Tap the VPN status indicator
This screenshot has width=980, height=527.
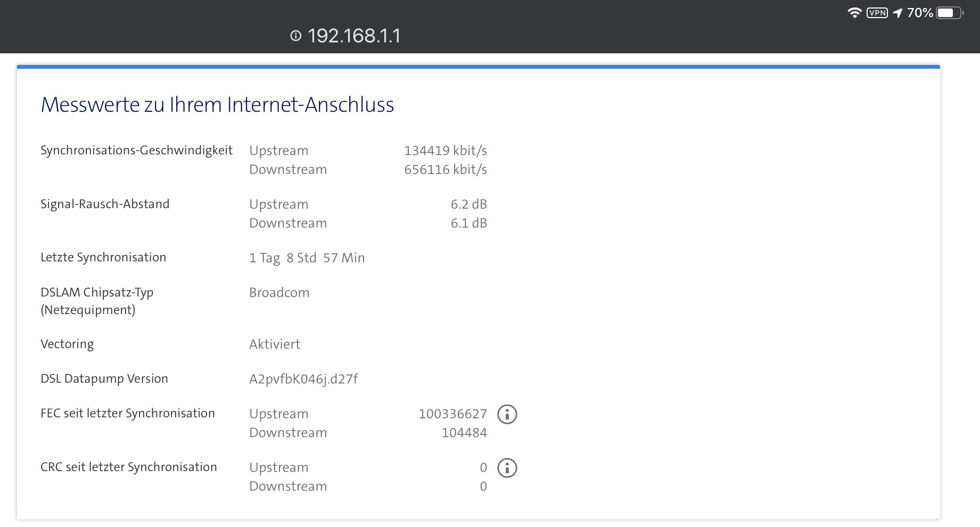pos(877,13)
